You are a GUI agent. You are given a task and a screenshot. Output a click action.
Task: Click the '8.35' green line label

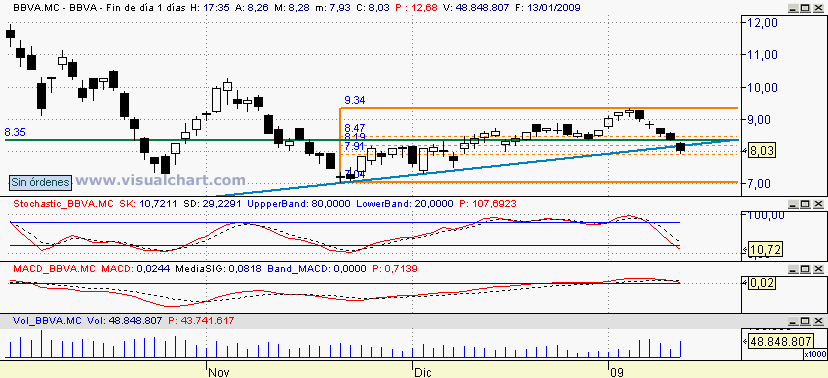(15, 131)
